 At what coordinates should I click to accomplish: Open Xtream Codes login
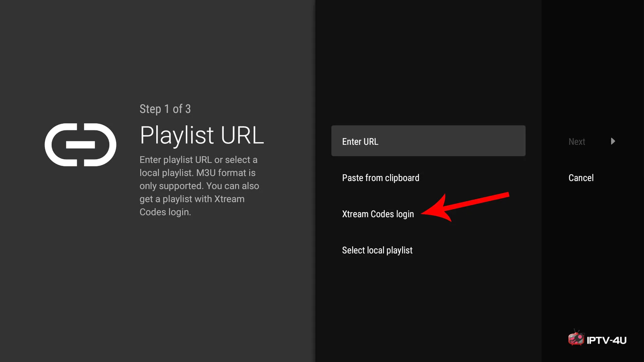click(x=378, y=214)
